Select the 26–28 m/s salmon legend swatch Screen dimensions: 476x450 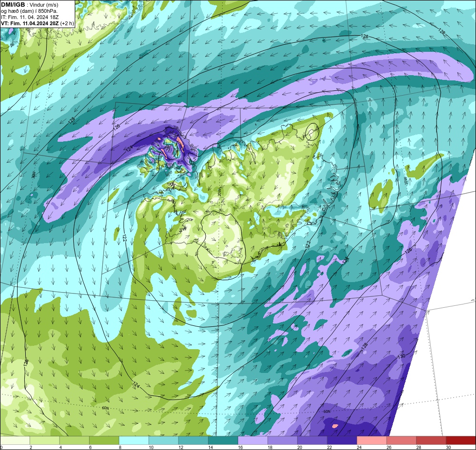click(x=402, y=440)
